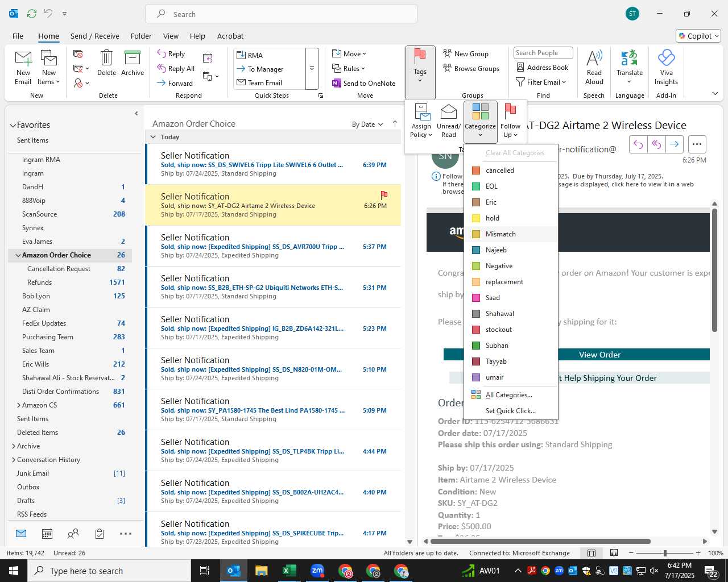Collapse the Today message group
The image size is (728, 582).
tap(152, 137)
